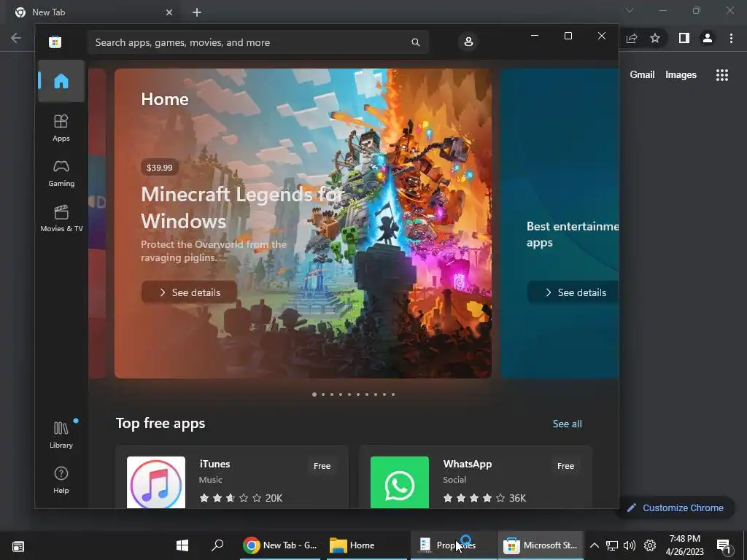
Task: Click the Top free apps heading
Action: point(160,424)
